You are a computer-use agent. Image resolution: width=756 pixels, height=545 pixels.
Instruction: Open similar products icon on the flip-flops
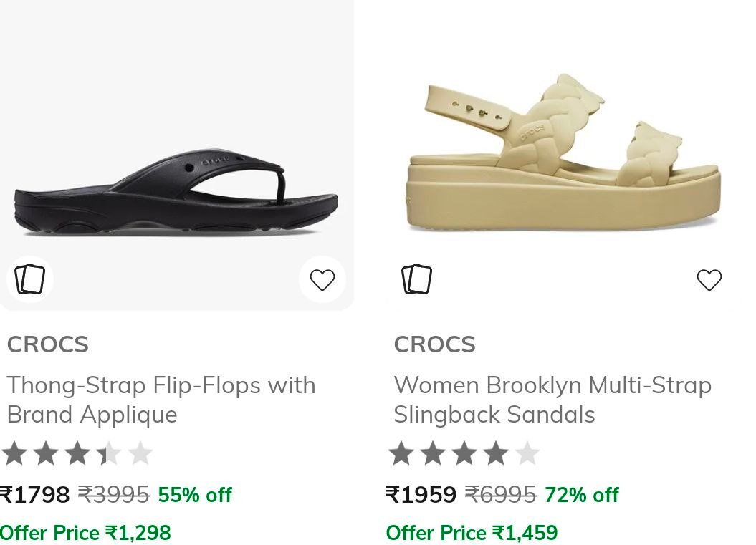click(30, 279)
